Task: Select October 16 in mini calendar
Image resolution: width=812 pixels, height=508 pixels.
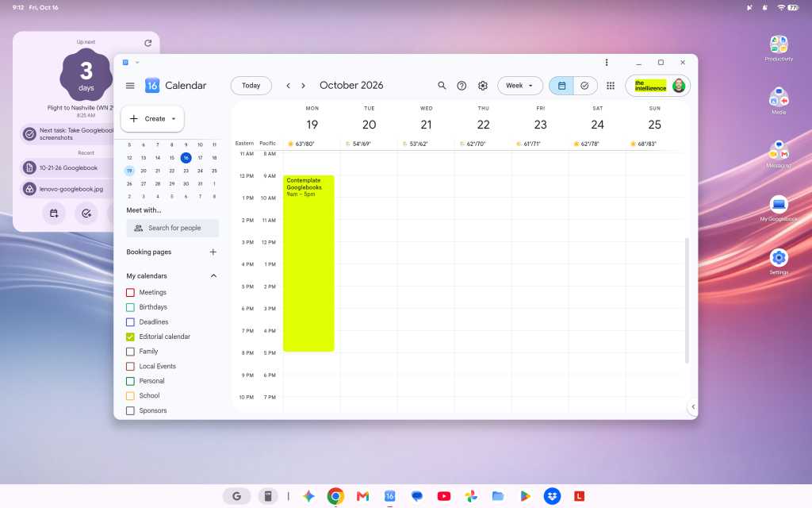Action: point(186,158)
